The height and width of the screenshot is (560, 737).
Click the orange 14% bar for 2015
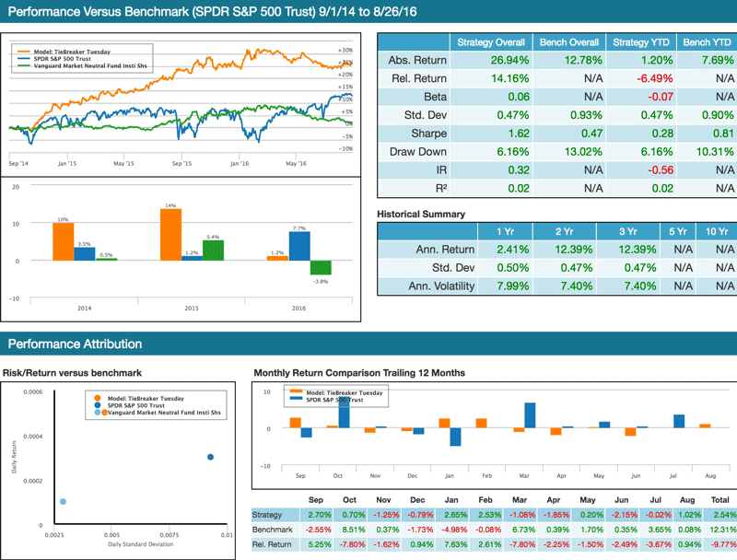169,235
